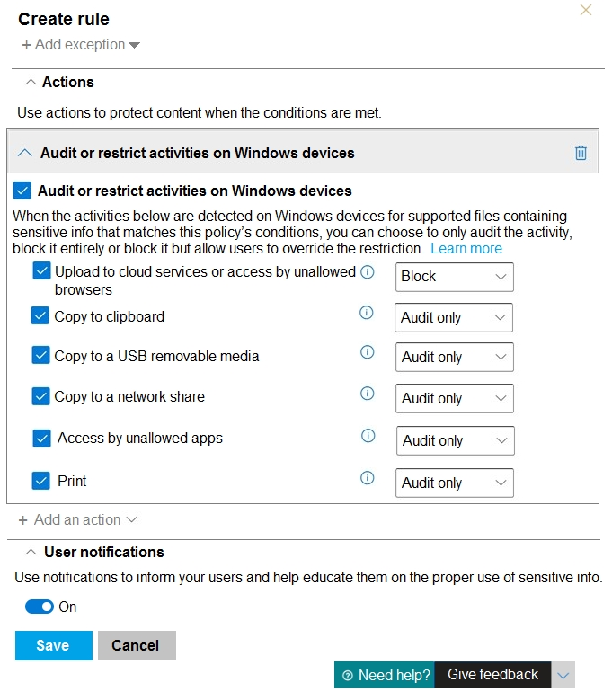Close the Create rule panel
Viewport: 612px width, 700px height.
coord(585,10)
